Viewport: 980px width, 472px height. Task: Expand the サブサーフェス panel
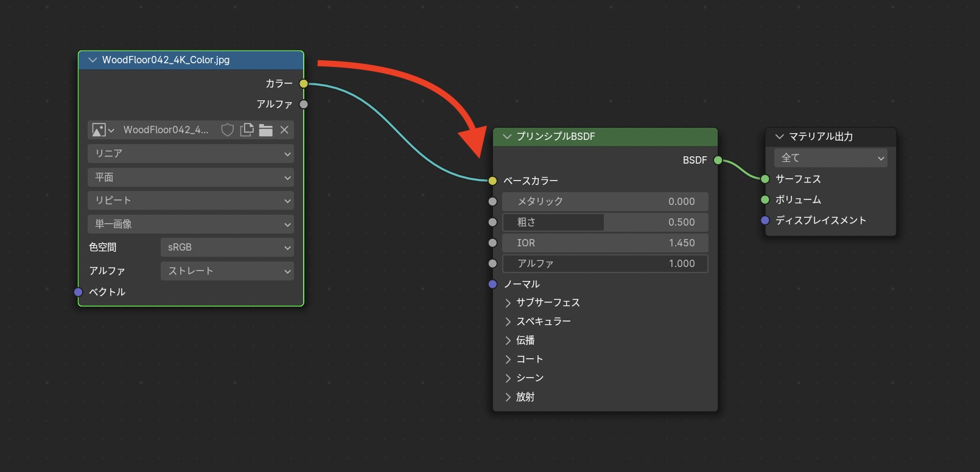pyautogui.click(x=508, y=303)
